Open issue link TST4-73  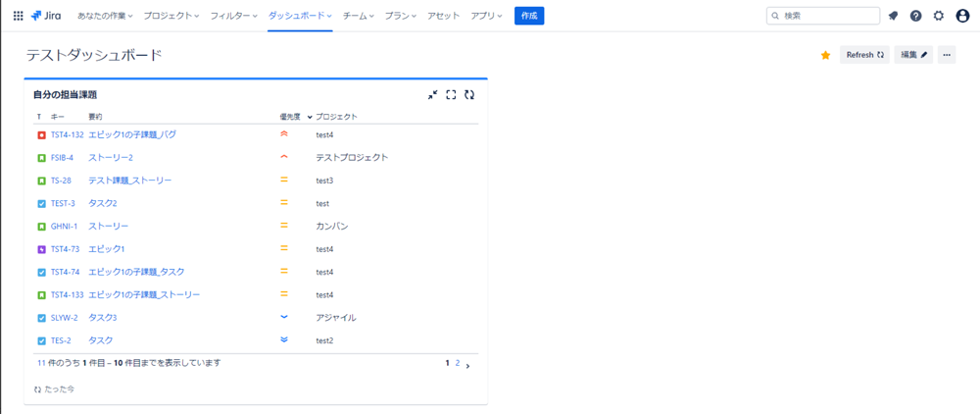[x=65, y=249]
